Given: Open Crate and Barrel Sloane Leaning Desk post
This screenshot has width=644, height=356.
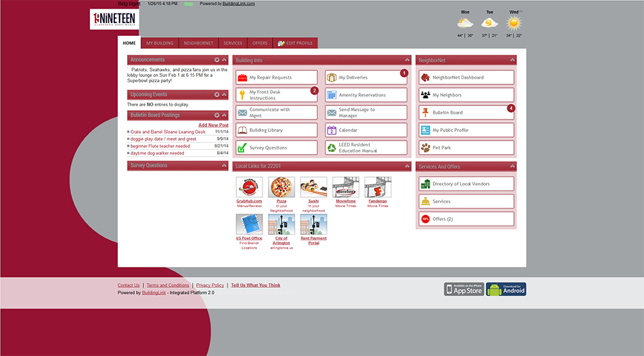Looking at the screenshot, I should (x=168, y=132).
